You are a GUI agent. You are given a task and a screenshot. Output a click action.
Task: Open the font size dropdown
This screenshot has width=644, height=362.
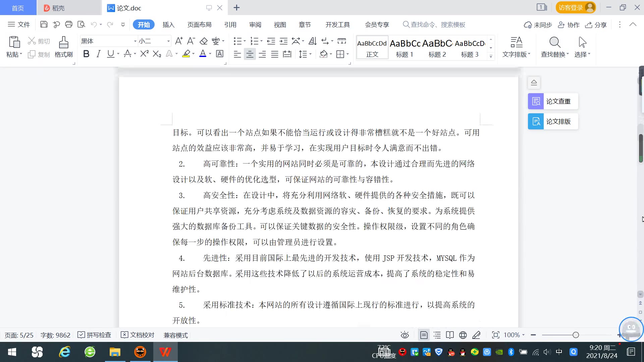168,41
